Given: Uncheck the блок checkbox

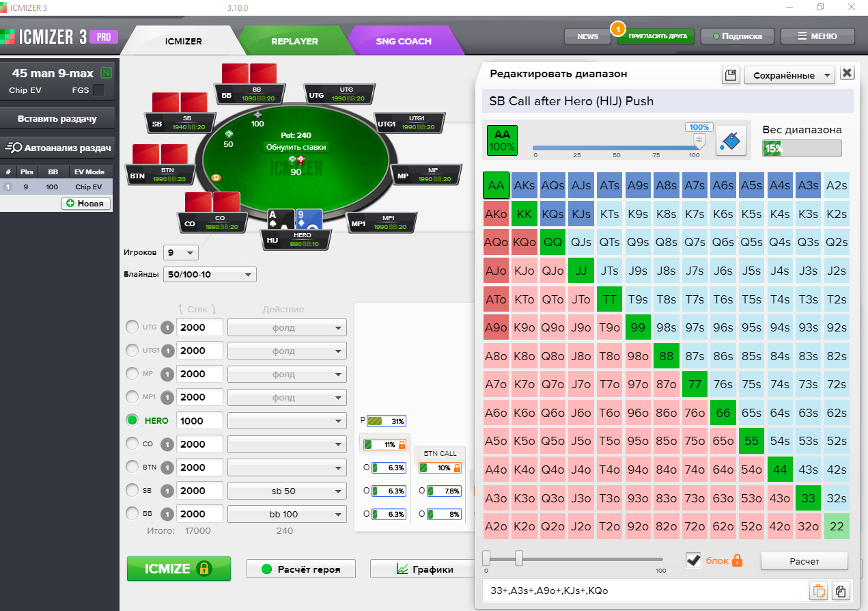Looking at the screenshot, I should point(694,560).
